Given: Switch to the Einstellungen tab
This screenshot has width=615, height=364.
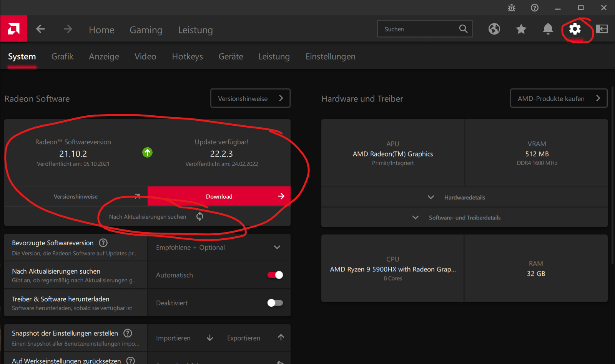Looking at the screenshot, I should (331, 57).
